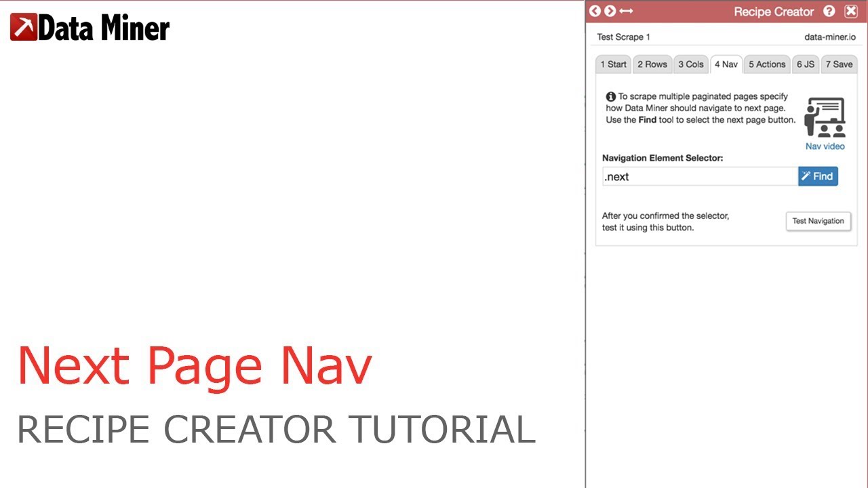The height and width of the screenshot is (488, 868).
Task: Click the Test Scrape 1 recipe name
Action: pyautogui.click(x=623, y=37)
